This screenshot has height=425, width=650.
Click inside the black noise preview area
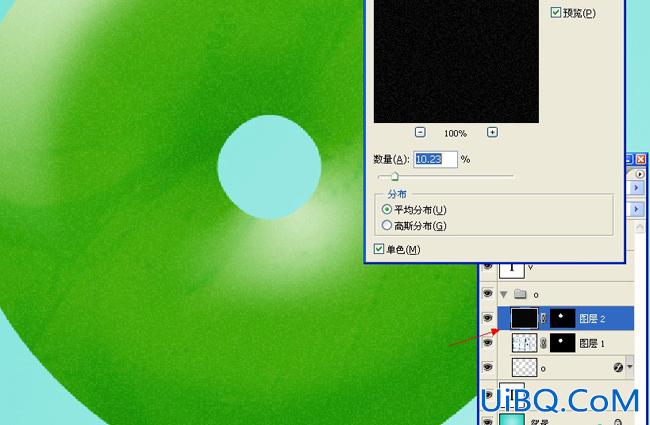456,61
